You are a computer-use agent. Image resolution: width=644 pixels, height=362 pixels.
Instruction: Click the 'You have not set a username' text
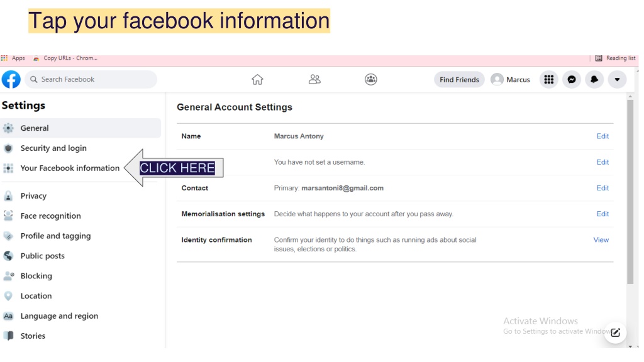pyautogui.click(x=319, y=162)
